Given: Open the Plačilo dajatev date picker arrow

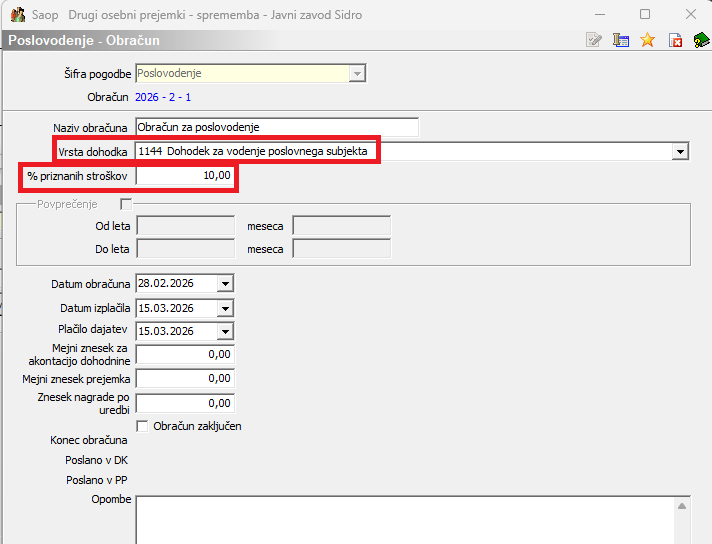Looking at the screenshot, I should [x=225, y=331].
